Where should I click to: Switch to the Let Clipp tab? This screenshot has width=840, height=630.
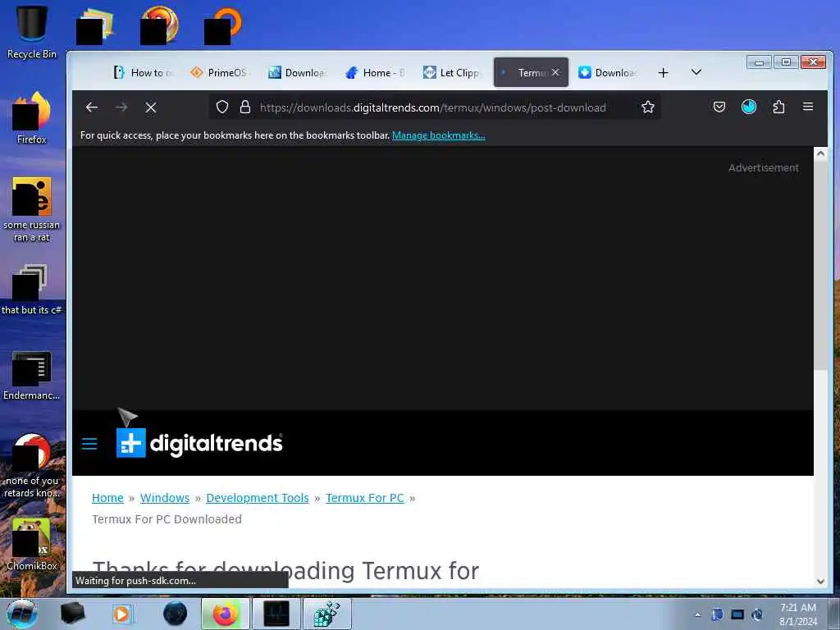[451, 72]
